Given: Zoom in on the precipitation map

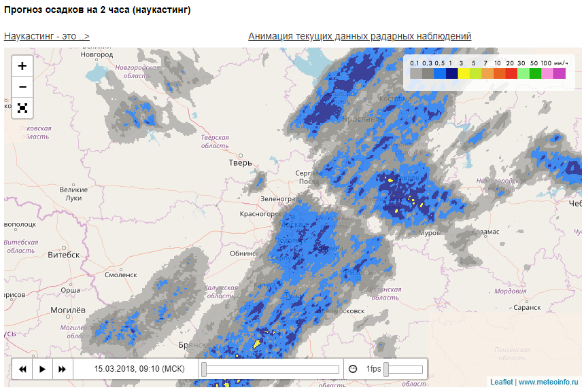Looking at the screenshot, I should [x=22, y=66].
